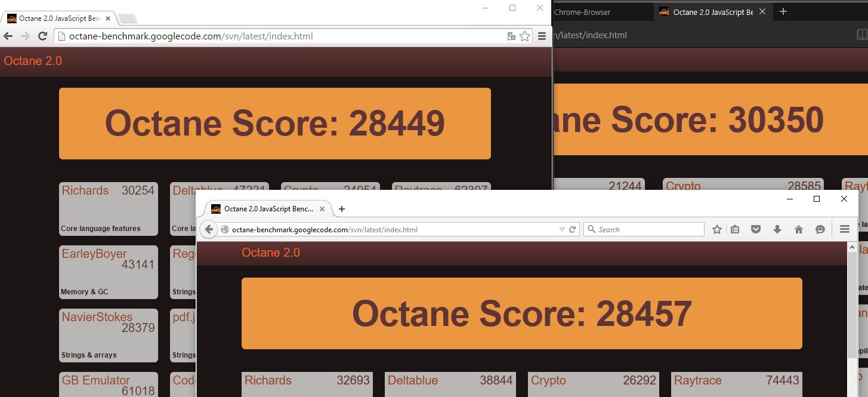This screenshot has height=397, width=868.
Task: Open a new tab in Firefox
Action: (x=342, y=209)
